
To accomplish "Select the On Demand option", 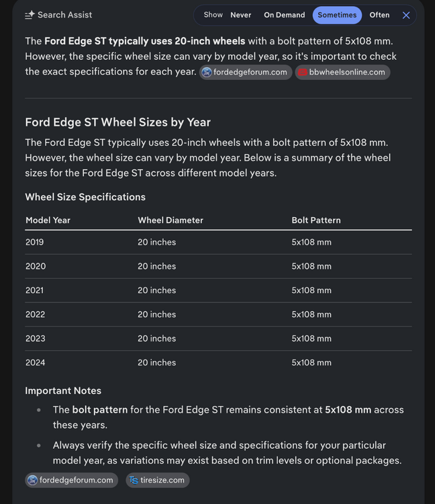I will 285,15.
